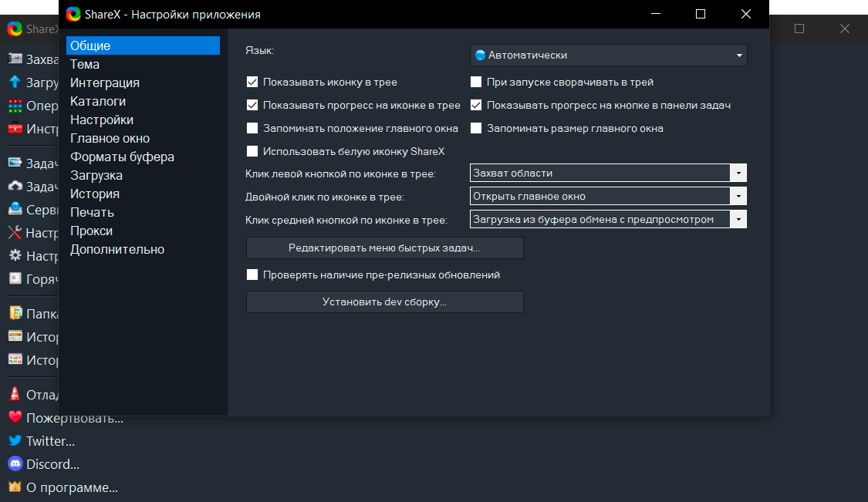
Task: Click the crossed tools task settings icon
Action: [x=15, y=232]
